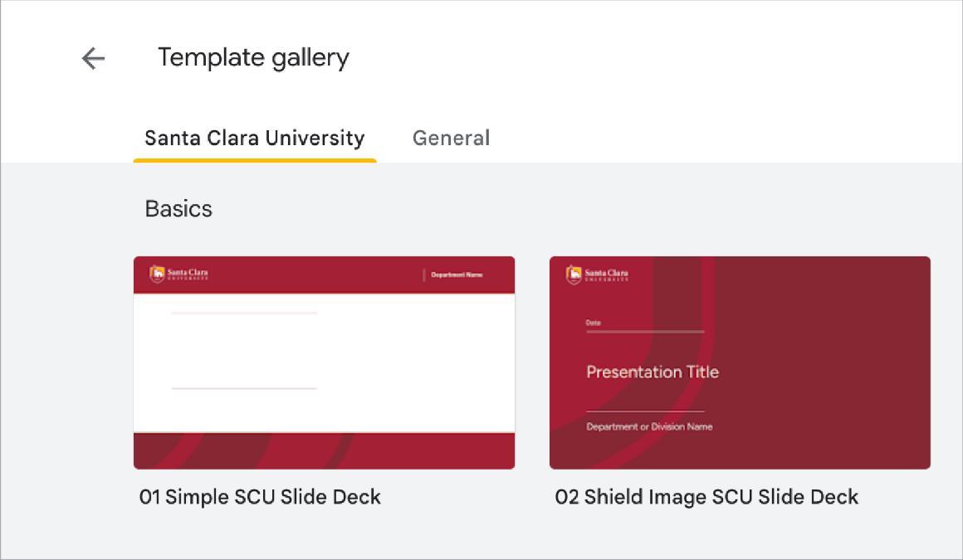Viewport: 963px width, 560px height.
Task: Click the back arrow icon
Action: tap(92, 57)
